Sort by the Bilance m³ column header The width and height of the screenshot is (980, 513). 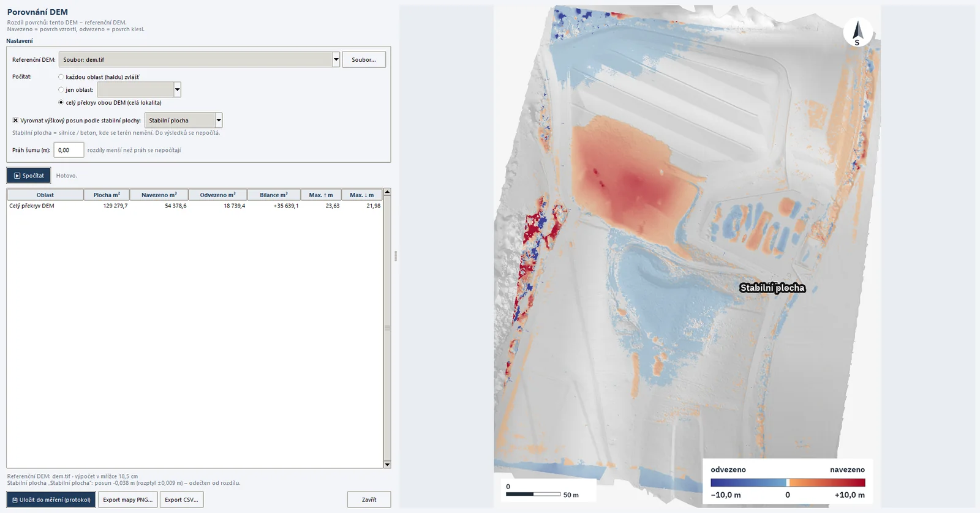click(274, 195)
